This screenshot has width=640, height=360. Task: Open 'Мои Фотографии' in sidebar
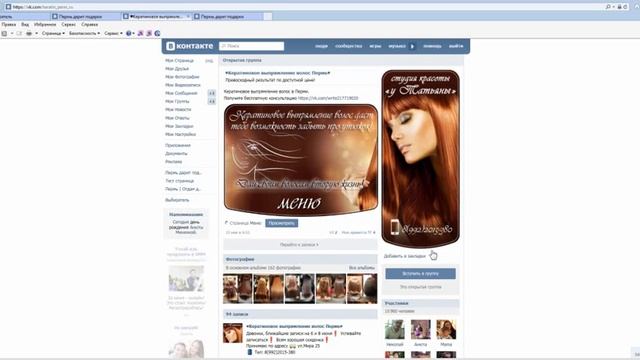[182, 77]
